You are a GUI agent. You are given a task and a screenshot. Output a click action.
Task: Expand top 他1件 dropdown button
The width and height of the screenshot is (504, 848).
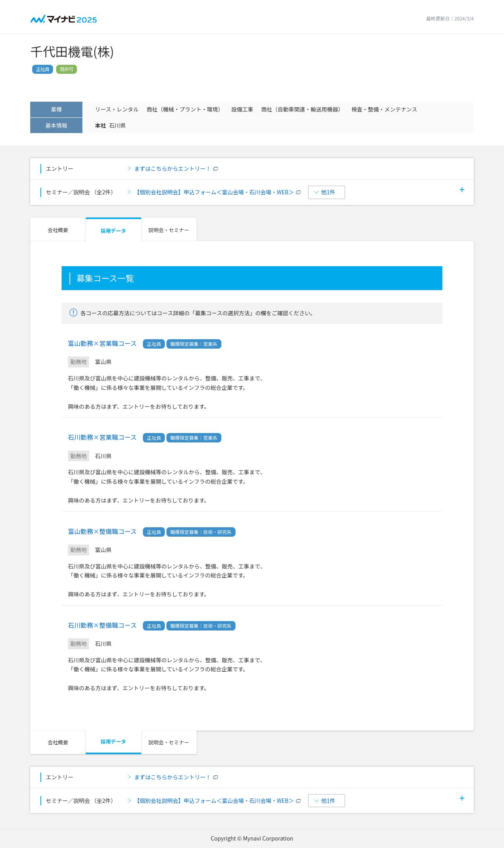327,192
